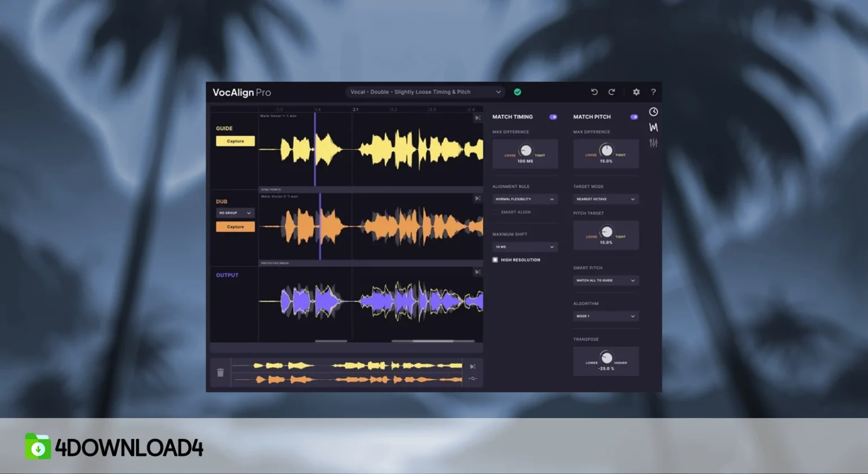Expand Maximum Shift 10 MS dropdown
The height and width of the screenshot is (474, 868).
click(x=525, y=247)
